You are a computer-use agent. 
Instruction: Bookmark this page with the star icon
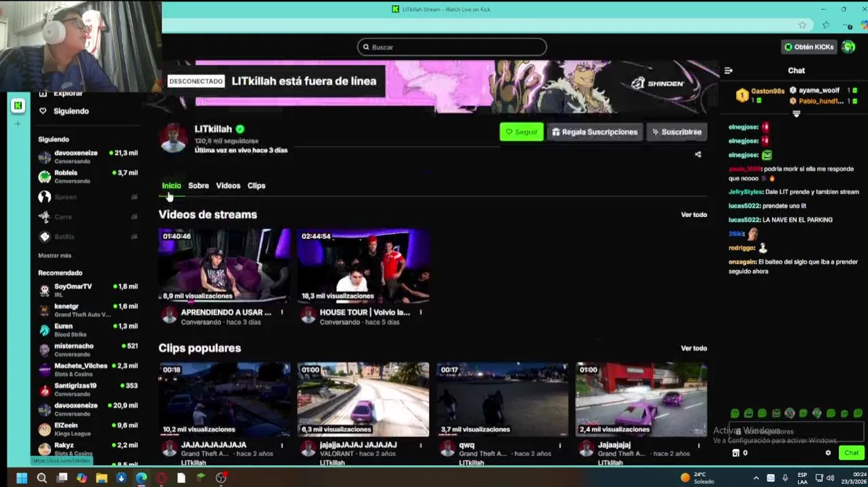click(x=802, y=25)
